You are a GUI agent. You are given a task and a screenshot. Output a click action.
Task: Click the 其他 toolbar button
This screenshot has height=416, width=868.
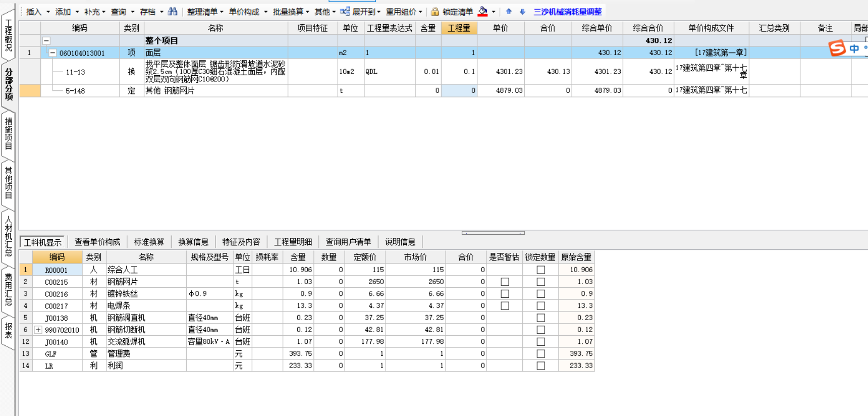(x=325, y=12)
